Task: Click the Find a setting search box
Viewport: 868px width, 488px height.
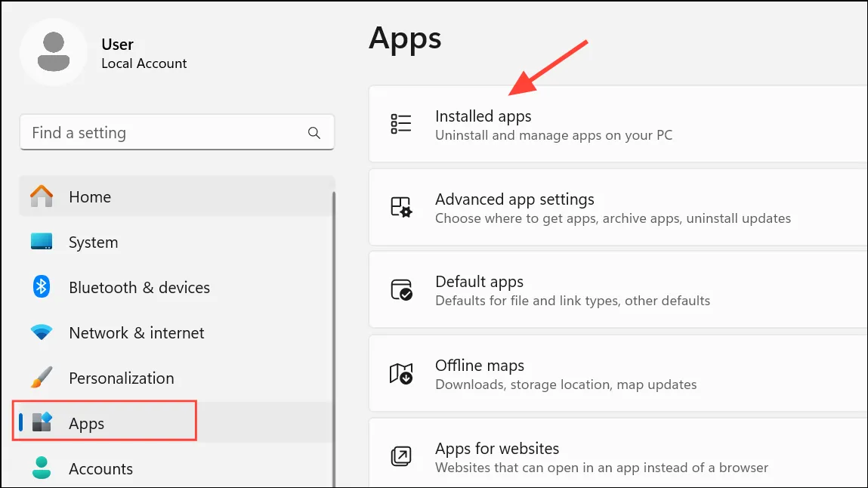Action: (177, 132)
